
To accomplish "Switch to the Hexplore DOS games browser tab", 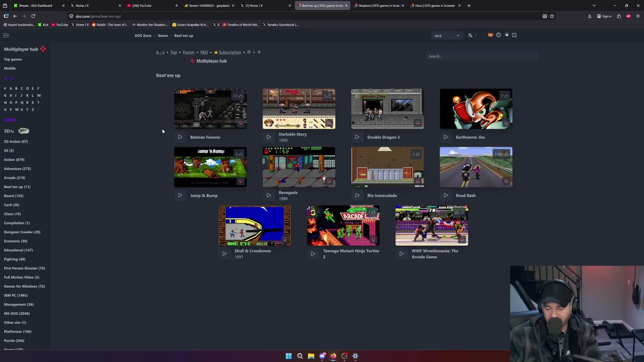I will click(378, 6).
